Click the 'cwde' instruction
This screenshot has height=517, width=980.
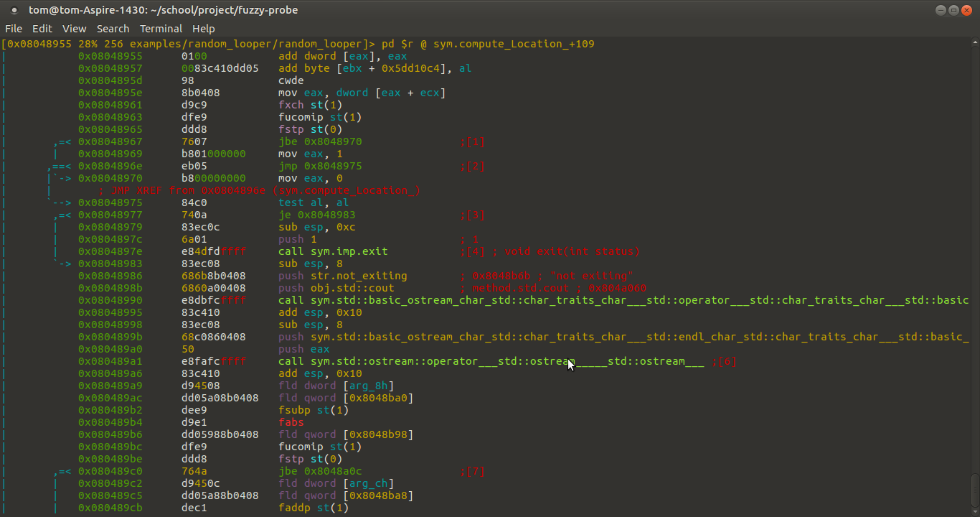pos(291,80)
